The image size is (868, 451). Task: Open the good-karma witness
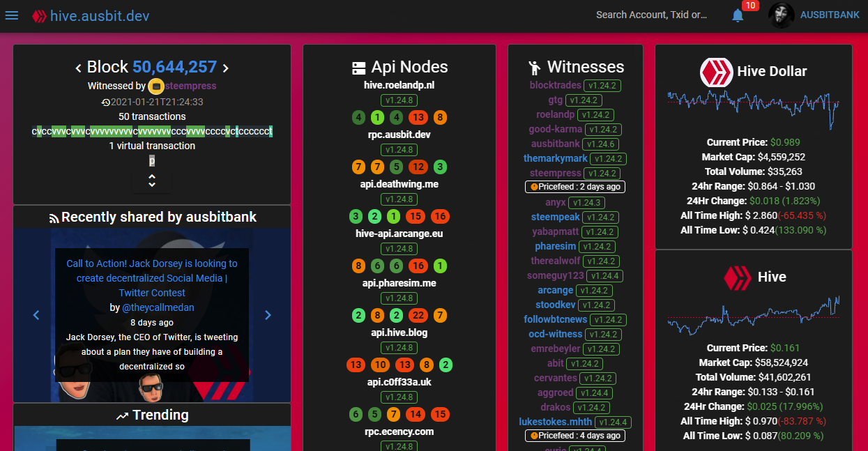coord(555,129)
